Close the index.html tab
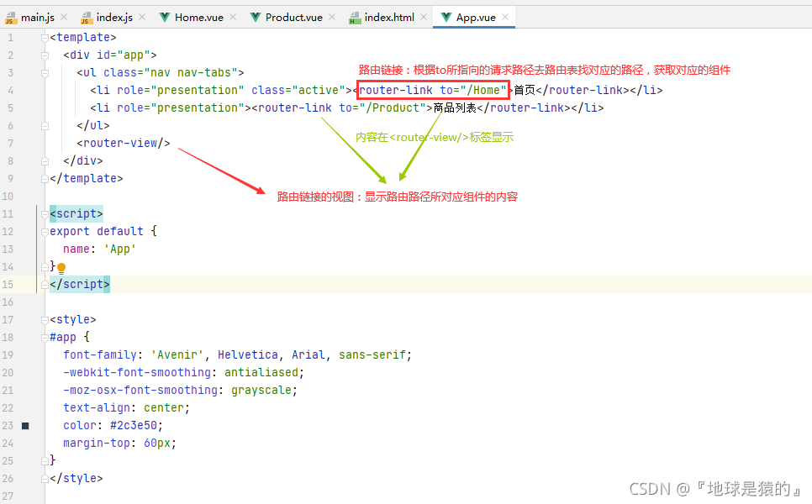 [424, 17]
